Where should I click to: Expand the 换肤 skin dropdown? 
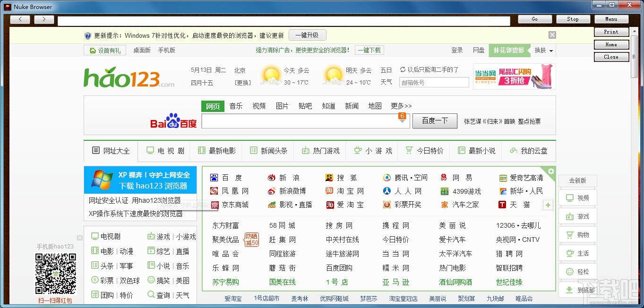click(x=544, y=50)
